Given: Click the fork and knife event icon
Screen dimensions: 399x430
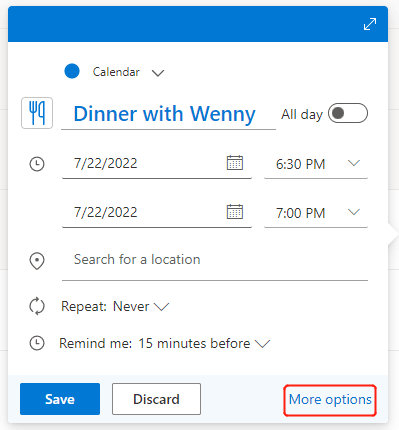Looking at the screenshot, I should pyautogui.click(x=37, y=113).
